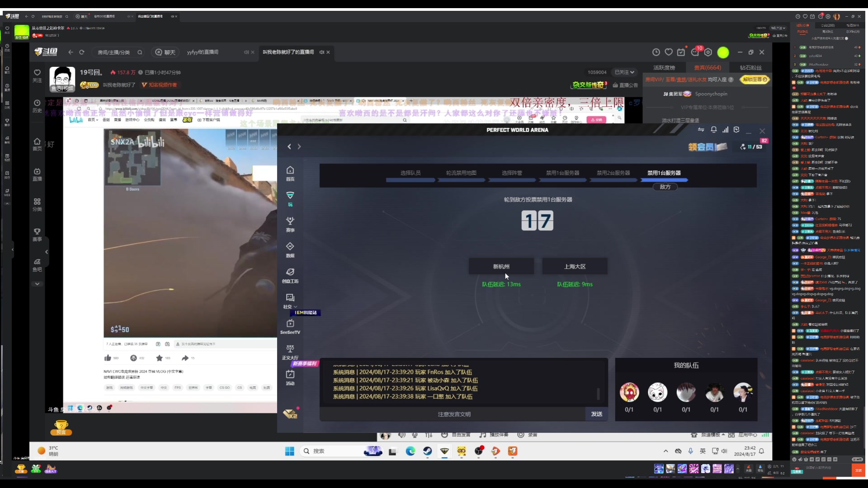Click 解锁至尊 unlock button
The image size is (868, 488).
click(x=755, y=80)
